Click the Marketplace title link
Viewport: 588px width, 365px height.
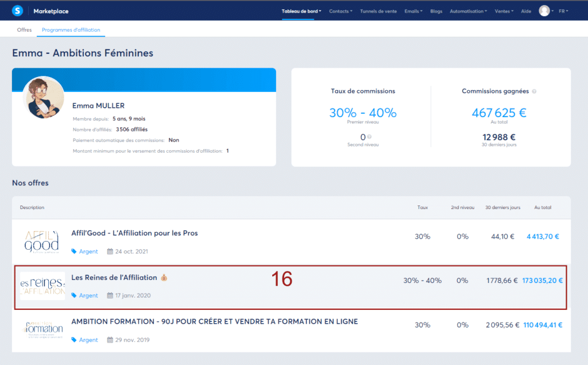(x=51, y=11)
